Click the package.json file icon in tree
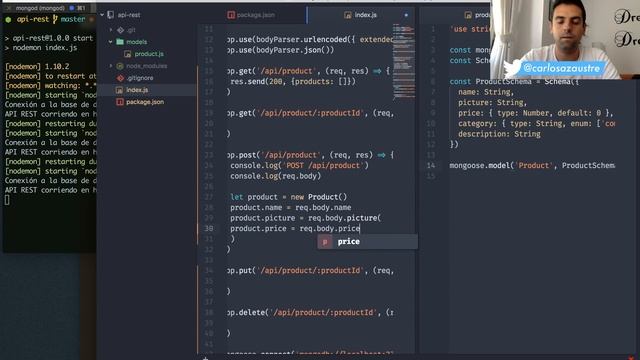The width and height of the screenshot is (640, 360). pos(120,102)
